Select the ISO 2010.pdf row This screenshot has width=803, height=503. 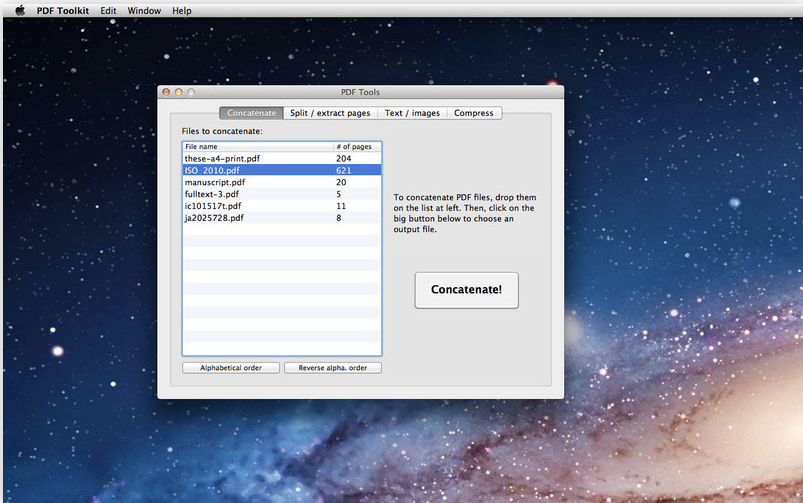[x=282, y=170]
